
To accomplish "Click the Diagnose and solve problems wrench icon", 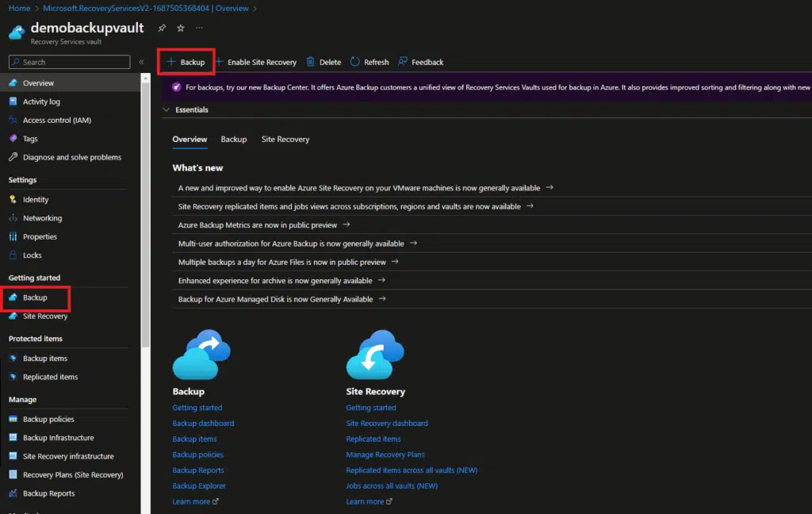I will point(13,157).
